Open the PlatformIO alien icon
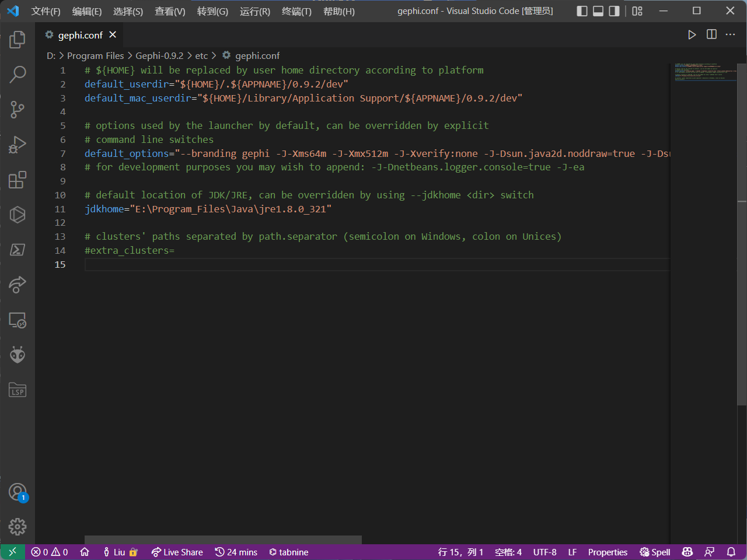Image resolution: width=747 pixels, height=560 pixels. click(x=18, y=355)
